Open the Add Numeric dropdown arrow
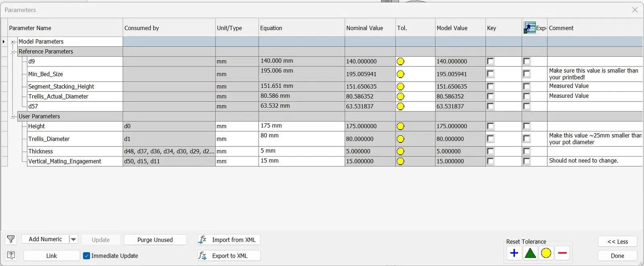 pyautogui.click(x=73, y=239)
